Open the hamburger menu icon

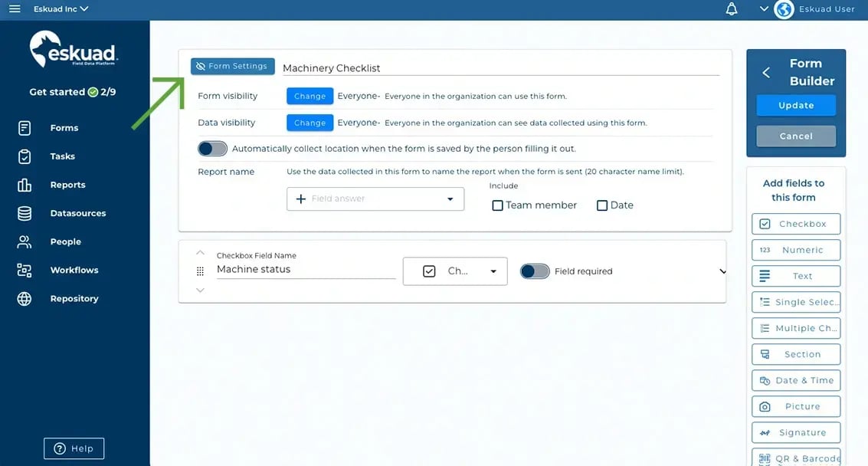tap(15, 9)
